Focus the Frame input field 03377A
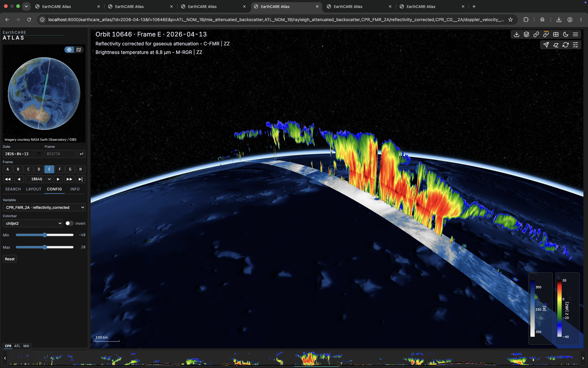Image resolution: width=588 pixels, height=368 pixels. [60, 154]
